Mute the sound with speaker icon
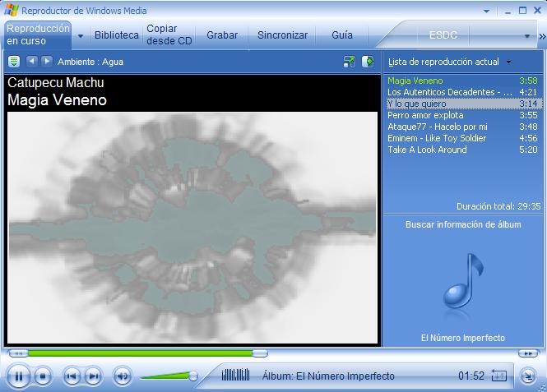Image resolution: width=547 pixels, height=392 pixels. (122, 376)
